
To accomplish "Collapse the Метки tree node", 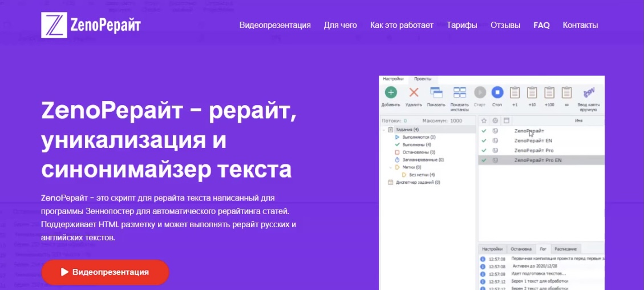I will tap(391, 167).
